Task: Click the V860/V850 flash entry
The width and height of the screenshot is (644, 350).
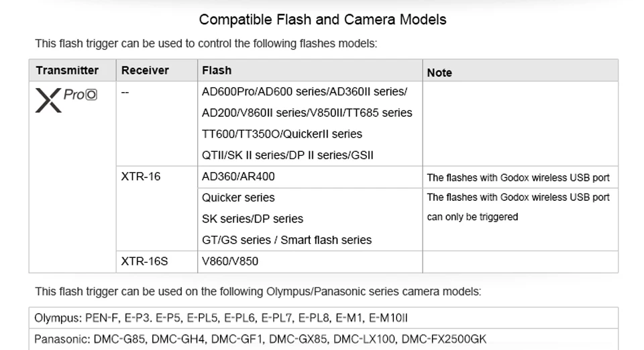Action: [x=230, y=261]
